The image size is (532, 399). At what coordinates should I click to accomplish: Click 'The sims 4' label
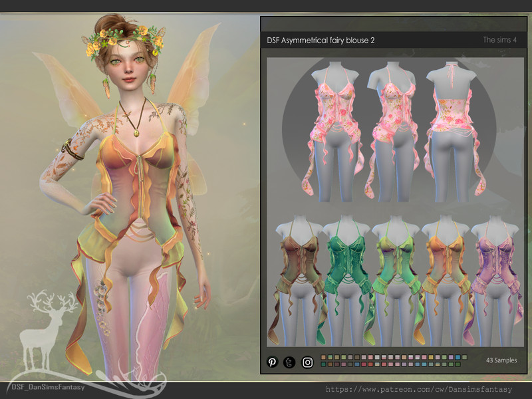[499, 41]
